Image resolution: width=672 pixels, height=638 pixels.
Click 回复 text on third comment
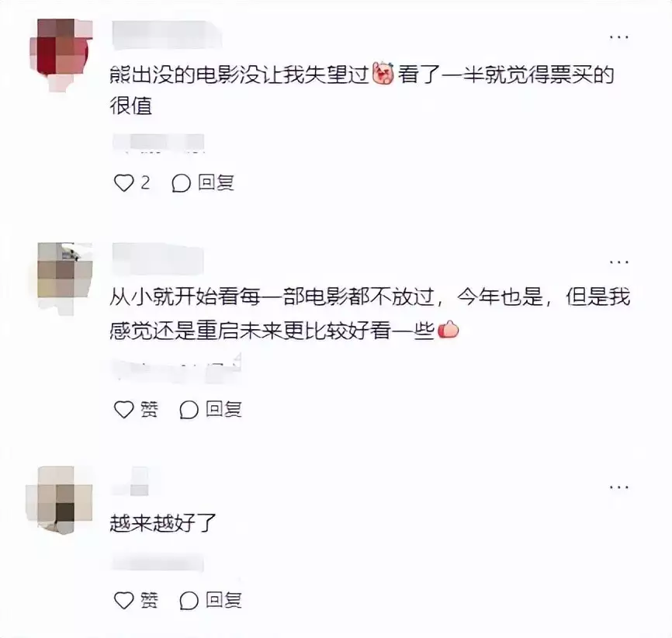coord(223,600)
